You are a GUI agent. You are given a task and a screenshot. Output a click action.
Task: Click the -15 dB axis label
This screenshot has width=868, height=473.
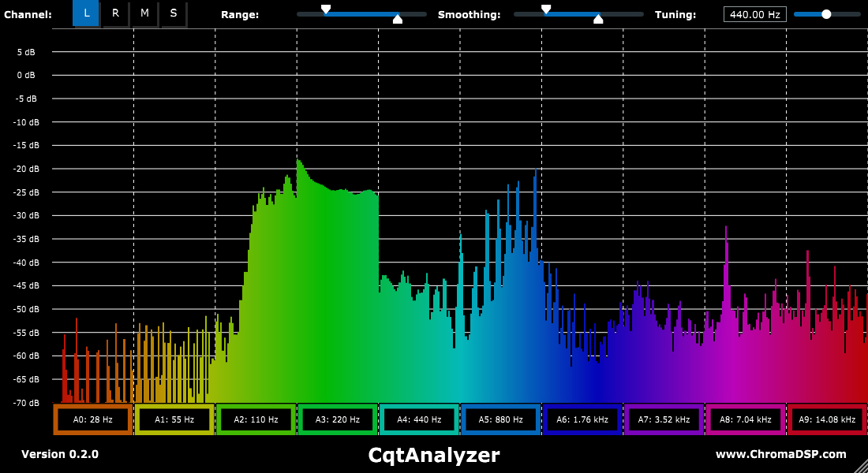tap(26, 146)
